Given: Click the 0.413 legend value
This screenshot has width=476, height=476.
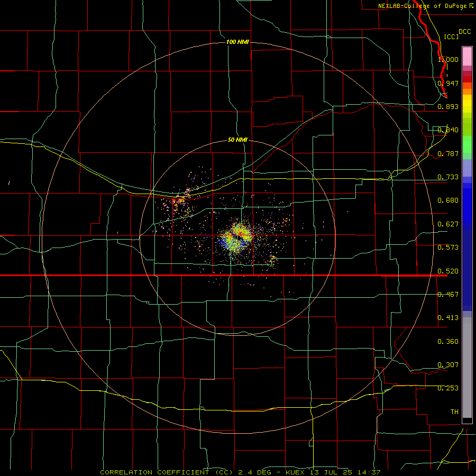Looking at the screenshot, I should tap(448, 318).
